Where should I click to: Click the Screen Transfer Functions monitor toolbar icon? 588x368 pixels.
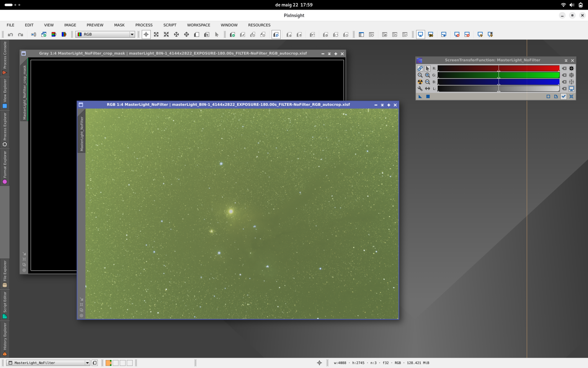coord(420,34)
